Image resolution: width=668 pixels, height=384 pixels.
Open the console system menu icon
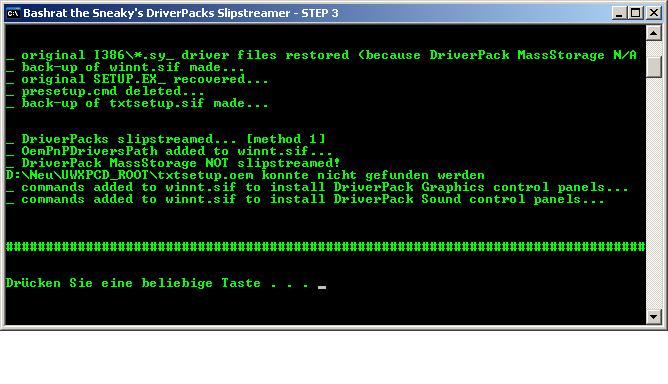[x=13, y=13]
